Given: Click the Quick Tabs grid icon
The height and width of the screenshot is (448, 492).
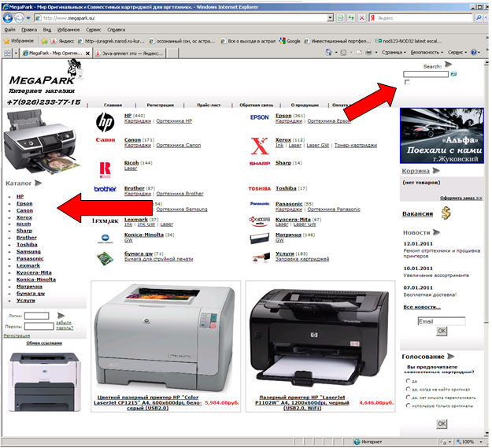Looking at the screenshot, I should (7, 53).
